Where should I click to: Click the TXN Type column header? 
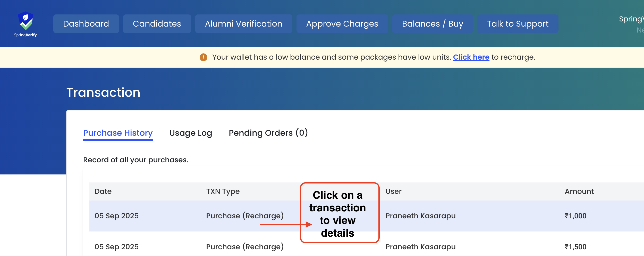[x=223, y=191]
